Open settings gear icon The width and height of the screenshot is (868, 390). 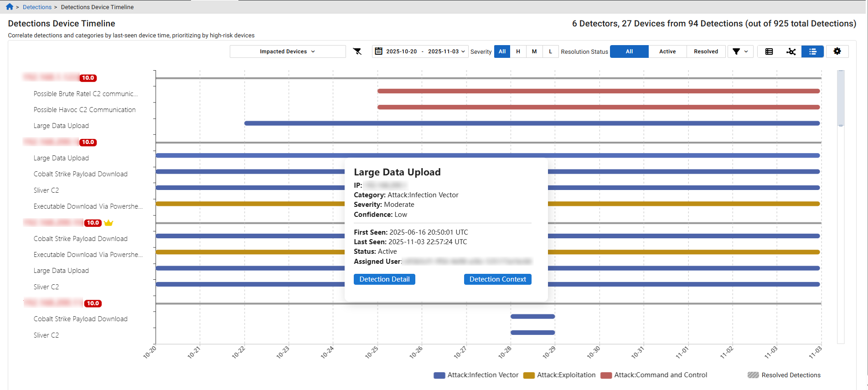[837, 51]
